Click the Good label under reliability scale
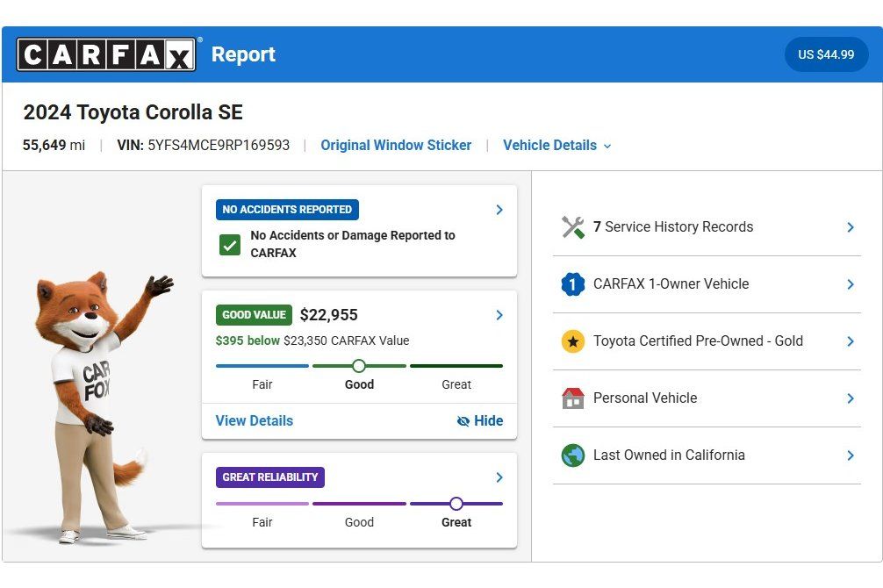Image resolution: width=883 pixels, height=588 pixels. click(359, 523)
